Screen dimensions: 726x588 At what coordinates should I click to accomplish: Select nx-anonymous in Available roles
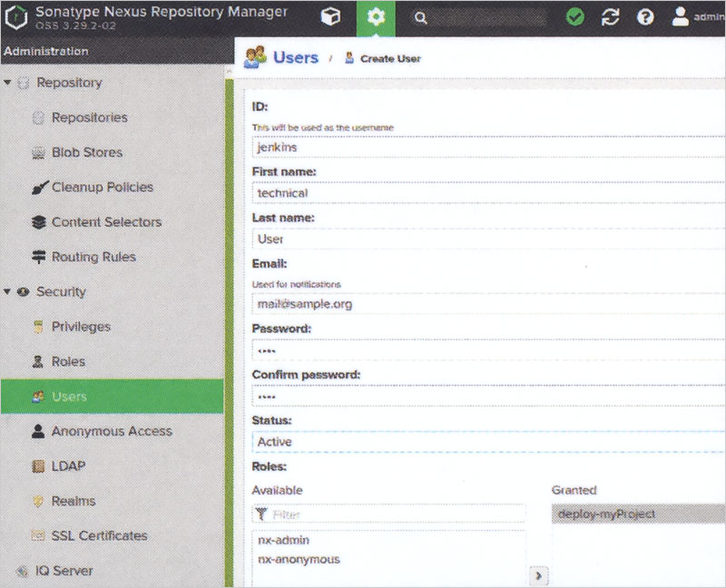299,559
